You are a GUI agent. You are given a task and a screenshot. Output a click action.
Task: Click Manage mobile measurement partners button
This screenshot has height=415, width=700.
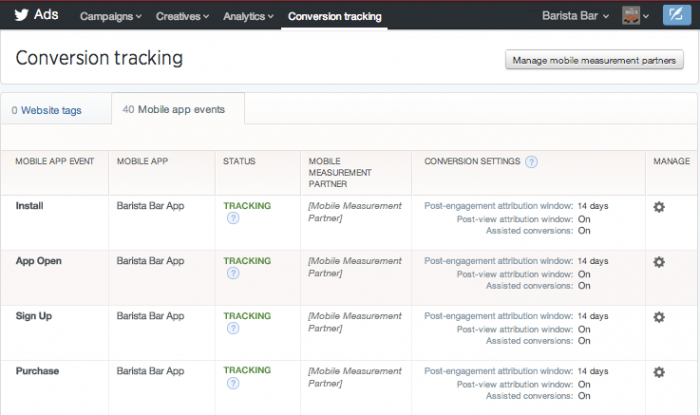[594, 60]
